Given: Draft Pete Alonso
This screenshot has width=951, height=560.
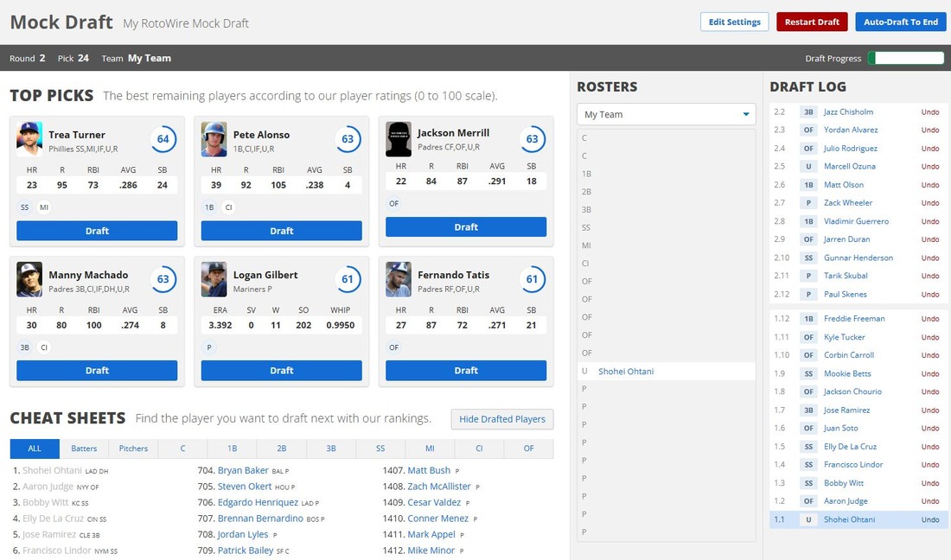Looking at the screenshot, I should [x=281, y=231].
